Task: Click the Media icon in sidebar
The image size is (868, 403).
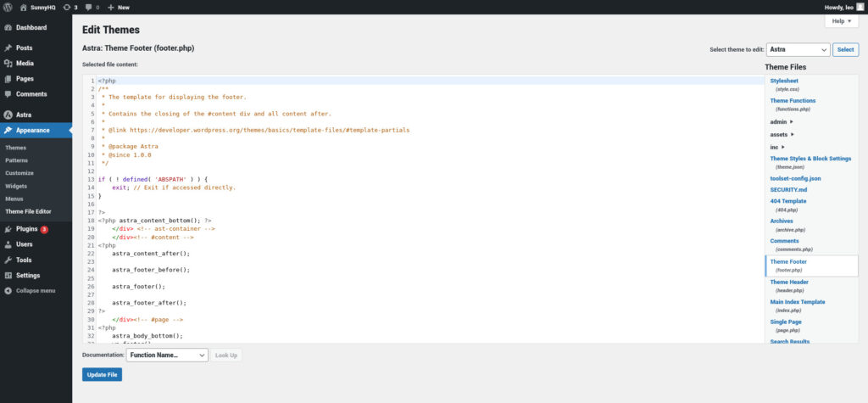Action: click(x=8, y=64)
